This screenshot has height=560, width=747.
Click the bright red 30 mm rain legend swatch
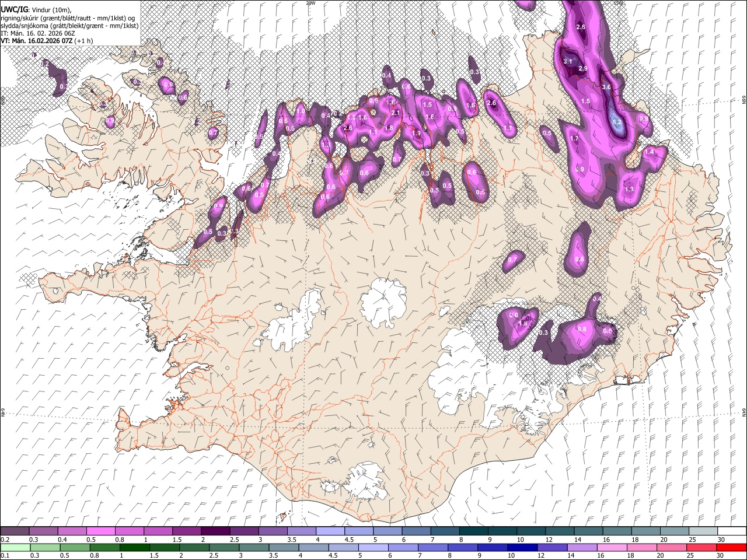point(731,547)
